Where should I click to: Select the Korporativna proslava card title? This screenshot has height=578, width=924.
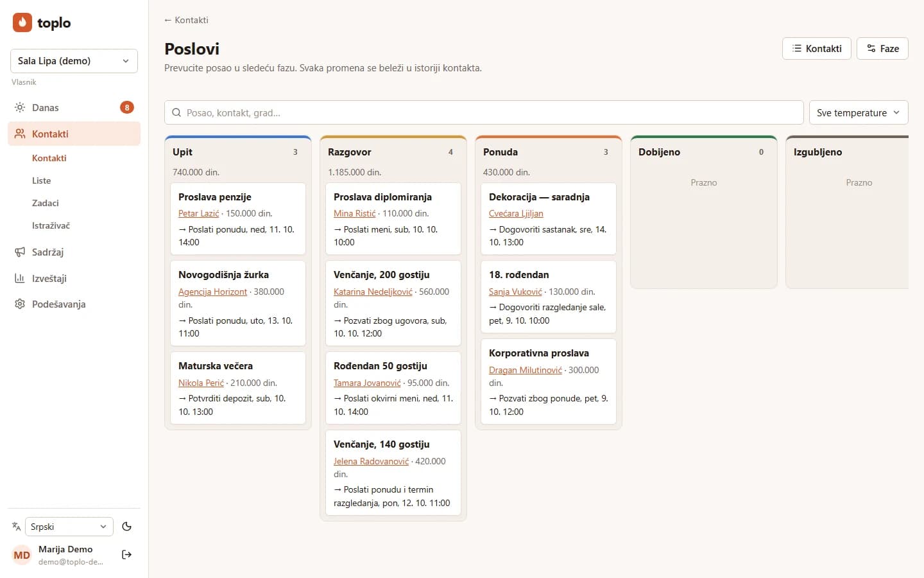click(x=539, y=353)
